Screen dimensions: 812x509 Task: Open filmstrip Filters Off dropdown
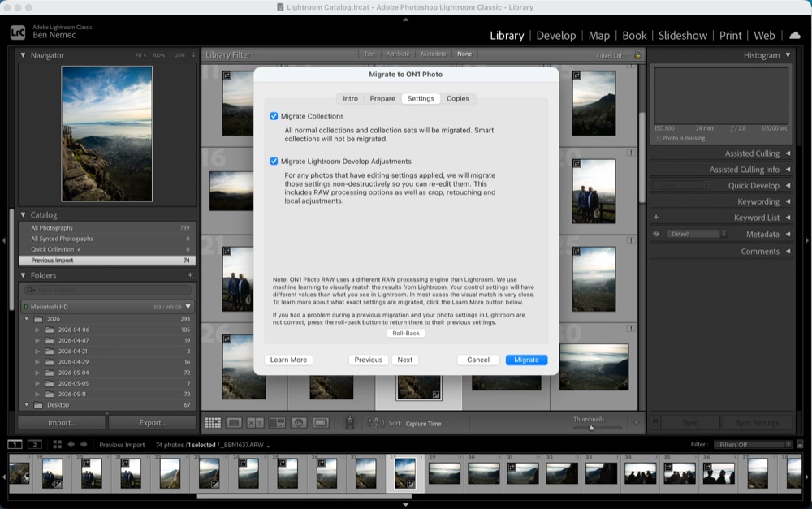coord(753,444)
